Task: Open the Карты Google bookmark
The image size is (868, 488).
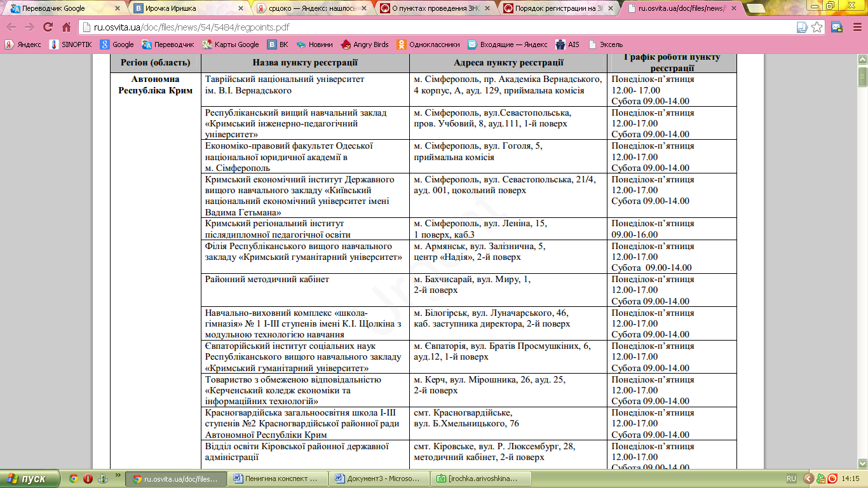Action: tap(231, 44)
